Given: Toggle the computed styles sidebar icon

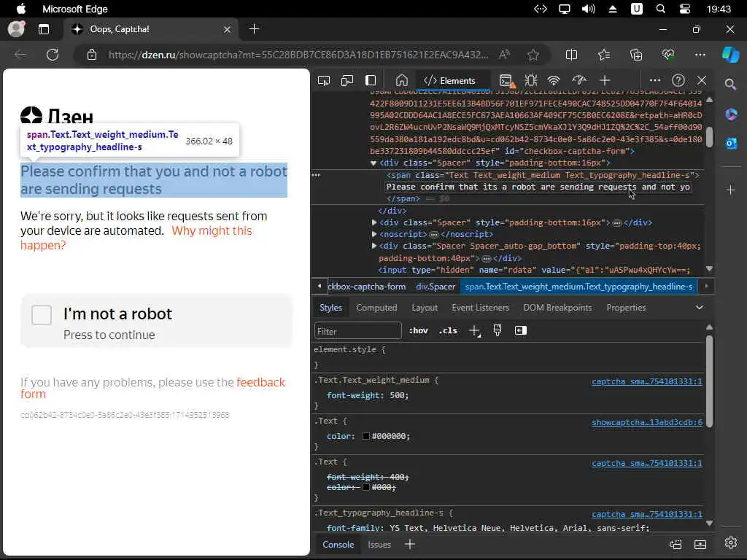Looking at the screenshot, I should 520,330.
